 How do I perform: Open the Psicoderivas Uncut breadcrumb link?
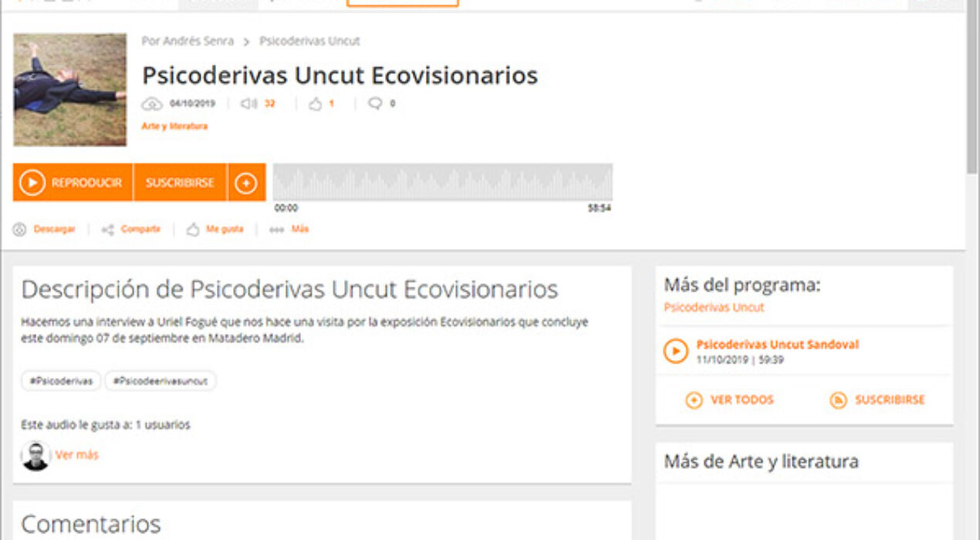(309, 42)
